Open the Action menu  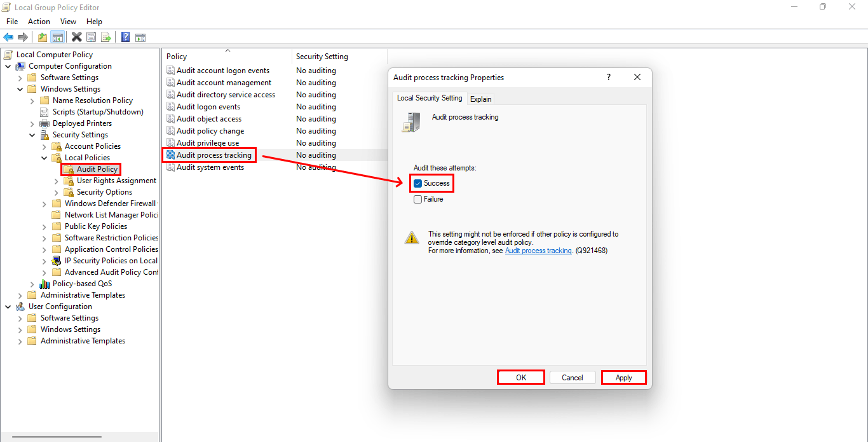pos(39,21)
